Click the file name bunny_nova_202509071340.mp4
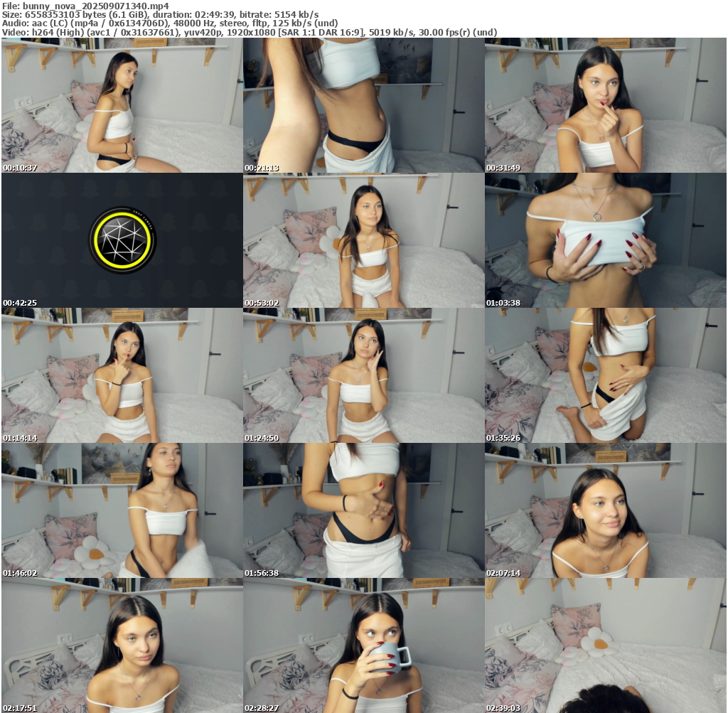The width and height of the screenshot is (728, 713). pyautogui.click(x=96, y=6)
